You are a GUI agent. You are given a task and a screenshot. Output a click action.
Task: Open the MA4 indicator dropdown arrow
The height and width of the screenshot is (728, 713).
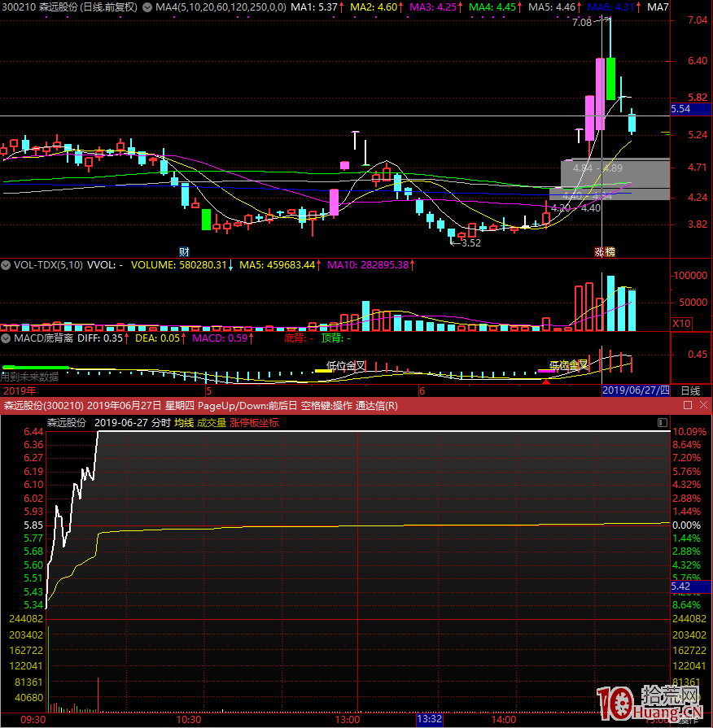tap(147, 7)
